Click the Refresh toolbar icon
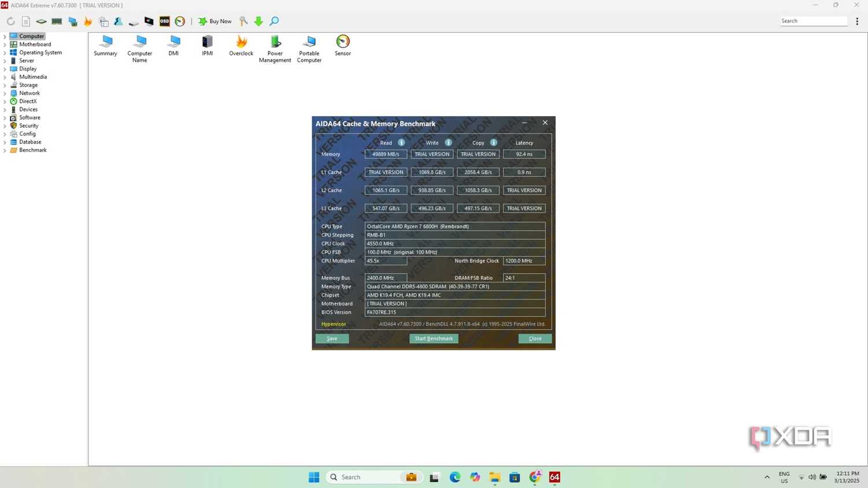The width and height of the screenshot is (868, 488). point(10,21)
